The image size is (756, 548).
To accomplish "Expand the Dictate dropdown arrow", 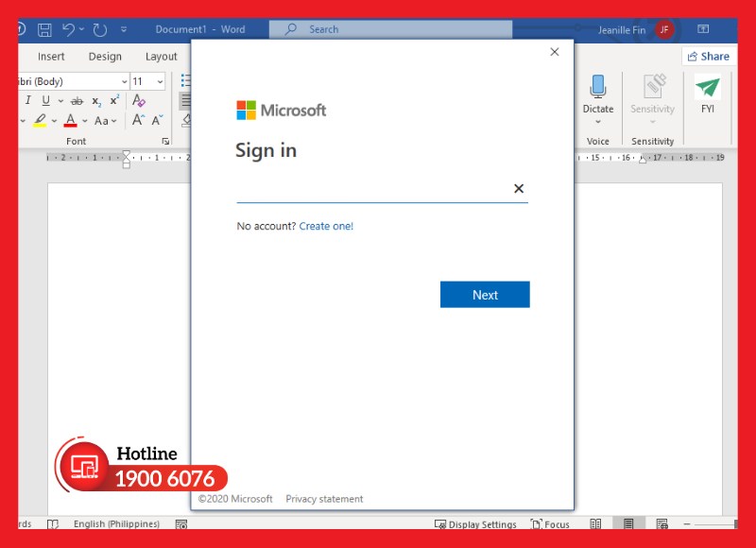I will tap(598, 122).
